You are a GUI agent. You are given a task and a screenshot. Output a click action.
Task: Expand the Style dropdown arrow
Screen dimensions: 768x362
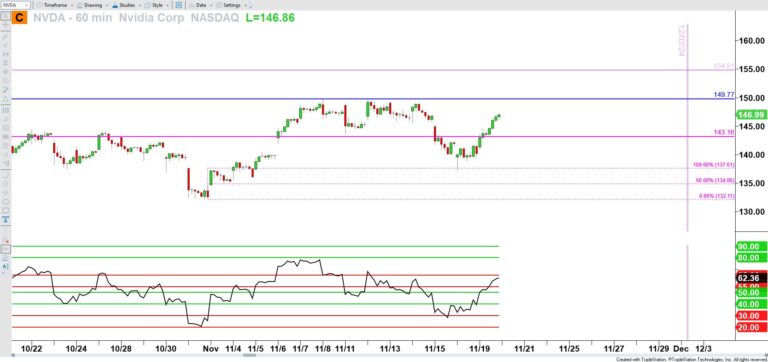pos(168,5)
